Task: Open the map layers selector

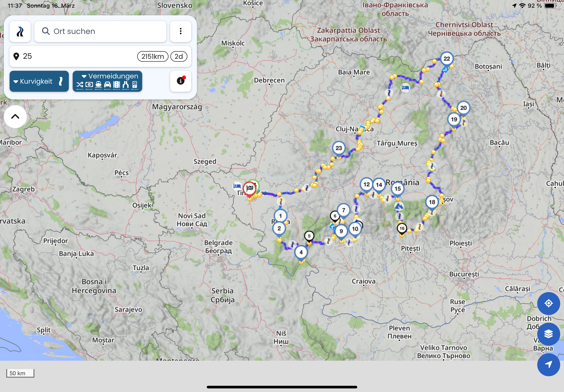Action: pos(548,334)
